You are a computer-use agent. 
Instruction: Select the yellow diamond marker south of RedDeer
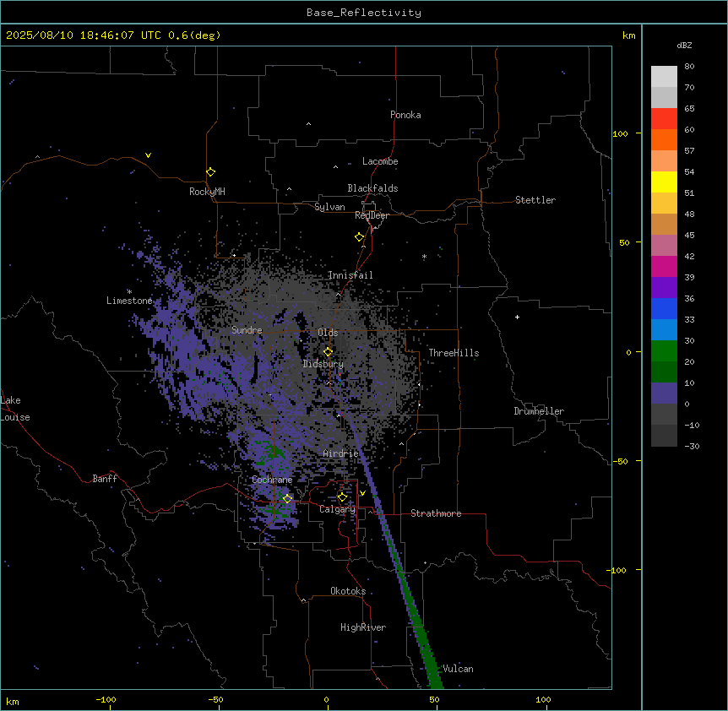tap(360, 237)
